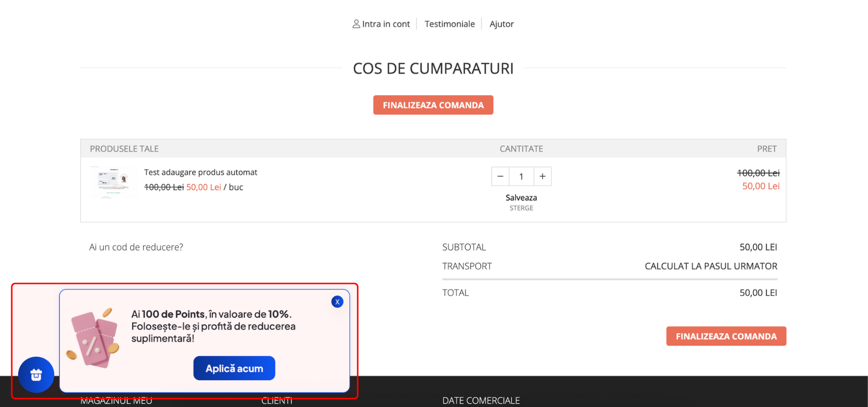Increase quantity with the plus button
This screenshot has height=407, width=868.
click(x=542, y=176)
